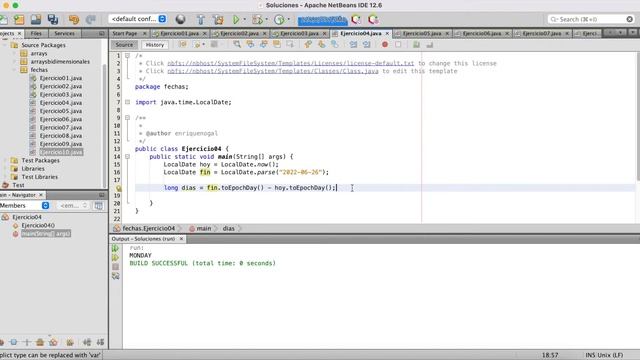
Task: Click the first garbage collection icon after memory bar
Action: coord(356,19)
